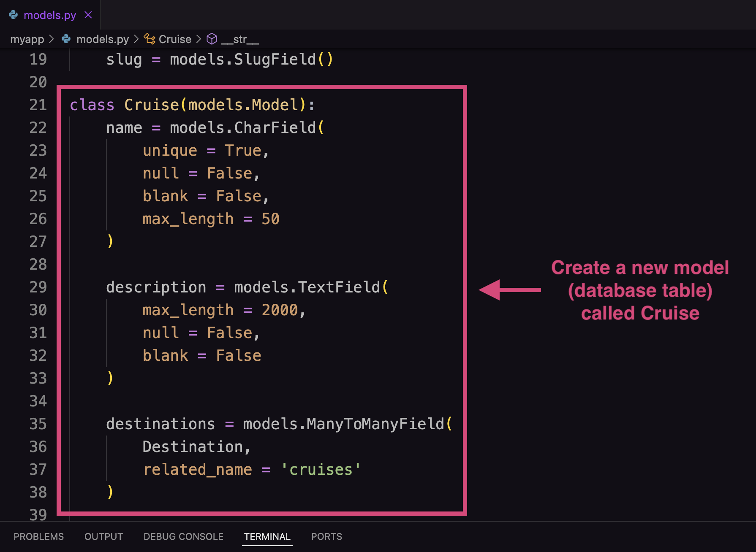
Task: Click the Python icon on the models.py tab
Action: tap(14, 15)
